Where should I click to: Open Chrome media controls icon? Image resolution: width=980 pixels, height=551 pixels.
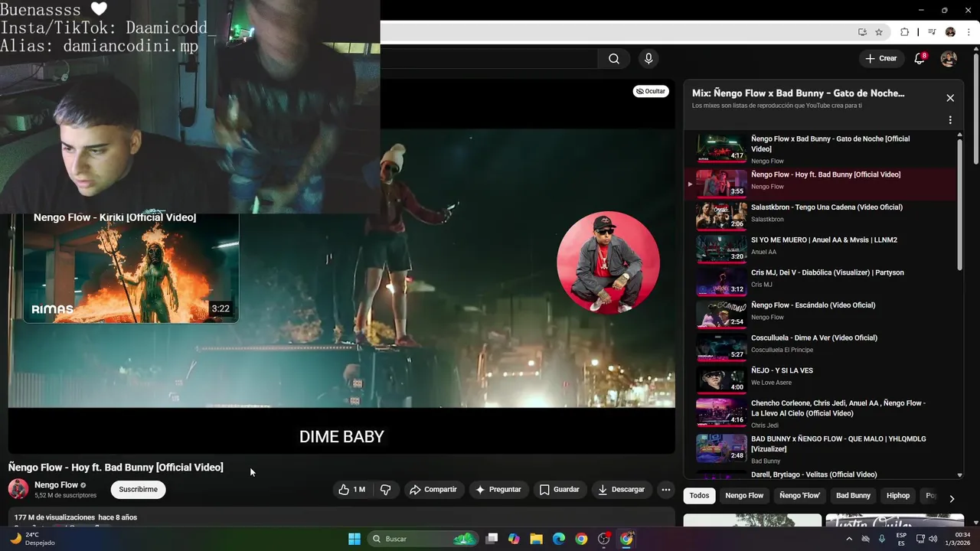pyautogui.click(x=932, y=32)
